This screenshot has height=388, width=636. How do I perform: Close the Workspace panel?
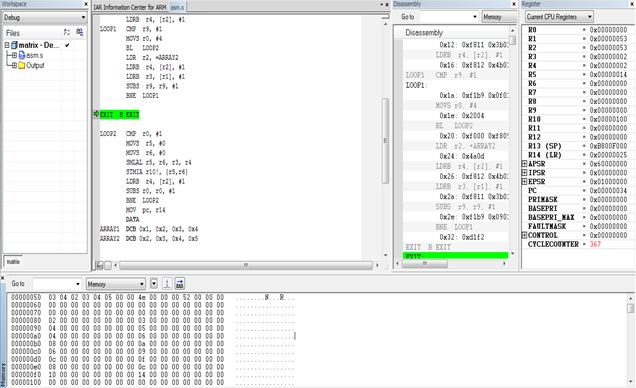86,4
